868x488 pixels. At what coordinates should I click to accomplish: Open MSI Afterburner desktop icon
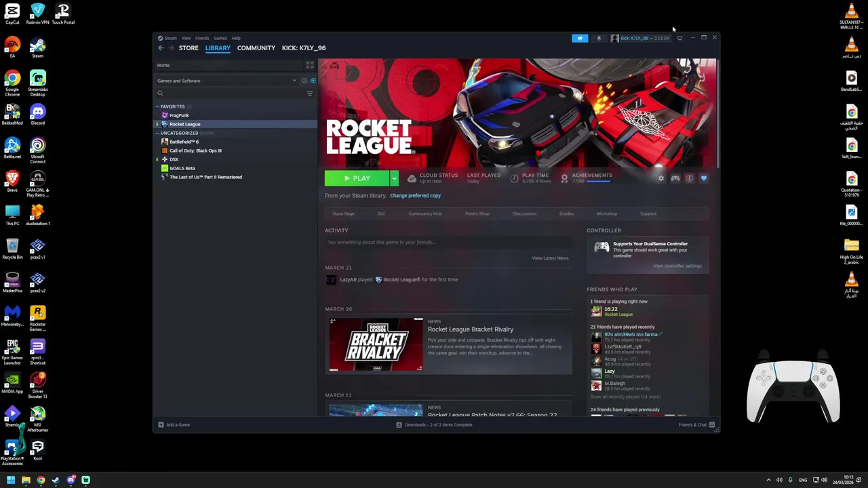point(37,419)
